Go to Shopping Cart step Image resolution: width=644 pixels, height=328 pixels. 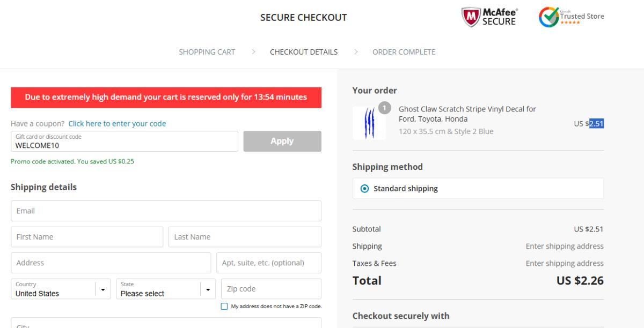207,52
